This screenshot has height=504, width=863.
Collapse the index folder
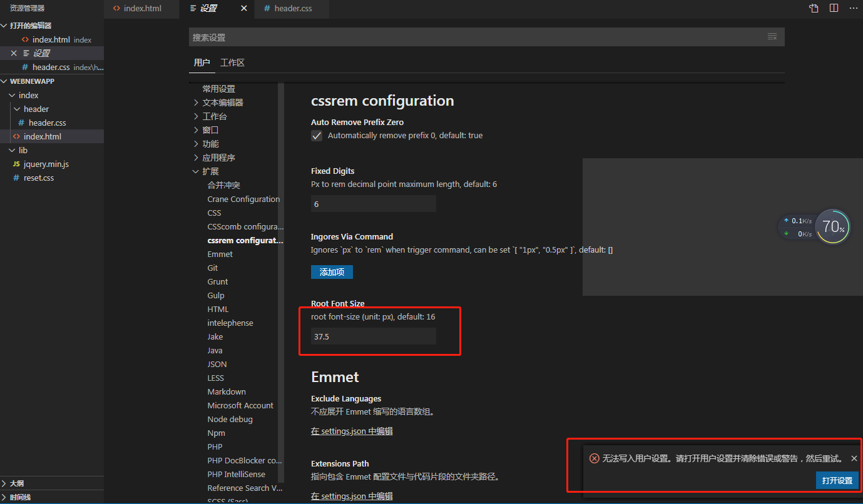(12, 95)
